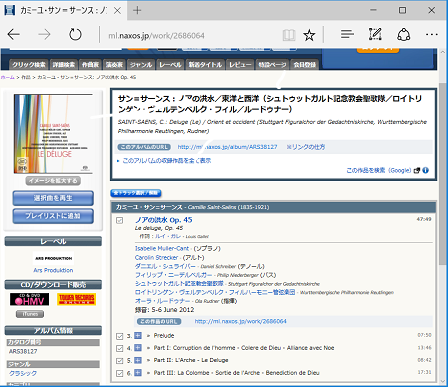Open reading view book icon

pos(289,35)
